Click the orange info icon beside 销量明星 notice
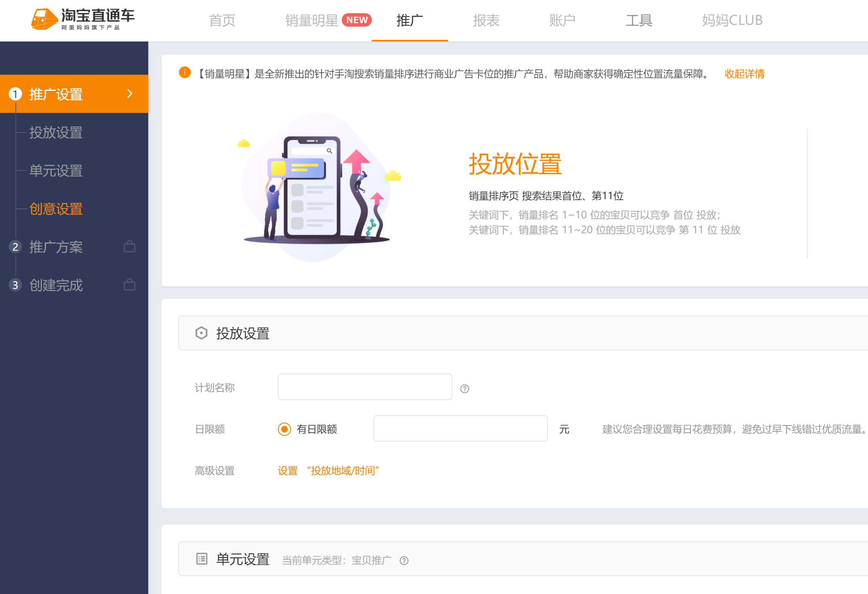This screenshot has height=594, width=868. (184, 73)
